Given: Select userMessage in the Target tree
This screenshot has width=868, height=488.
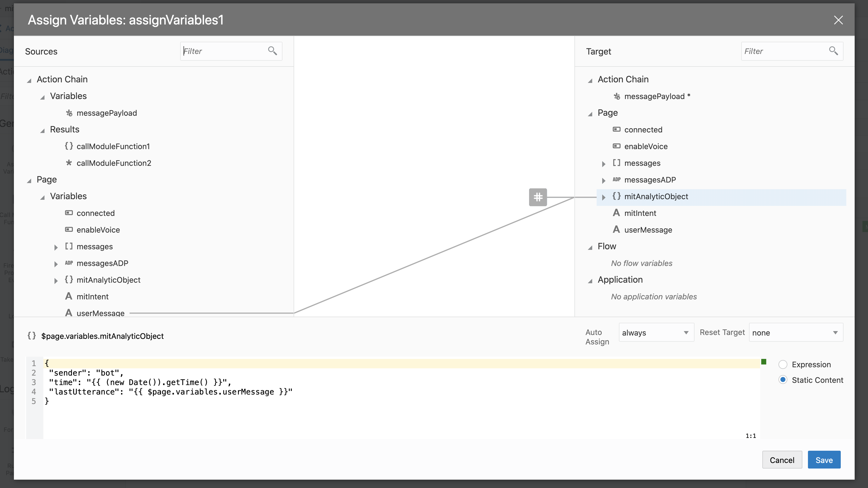Looking at the screenshot, I should [648, 230].
